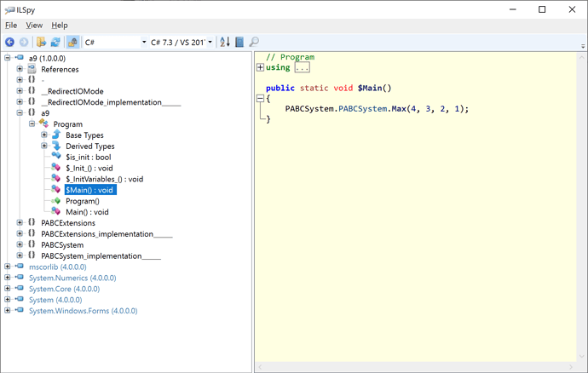This screenshot has width=588, height=373.
Task: Select Main() : void method
Action: [x=88, y=212]
